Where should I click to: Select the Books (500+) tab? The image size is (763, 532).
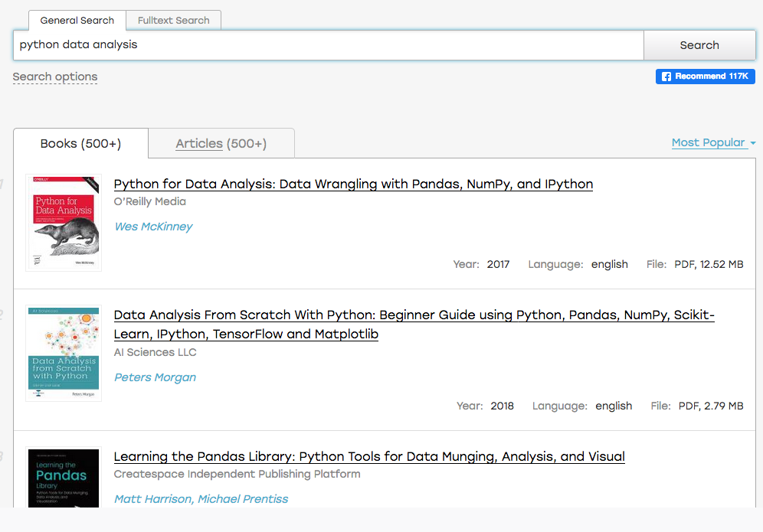(x=80, y=143)
